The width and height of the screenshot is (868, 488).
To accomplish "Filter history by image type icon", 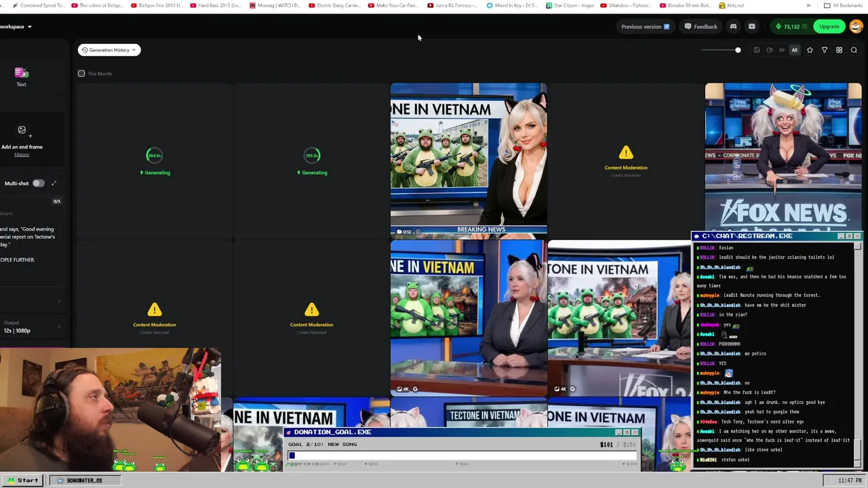I will coord(757,50).
